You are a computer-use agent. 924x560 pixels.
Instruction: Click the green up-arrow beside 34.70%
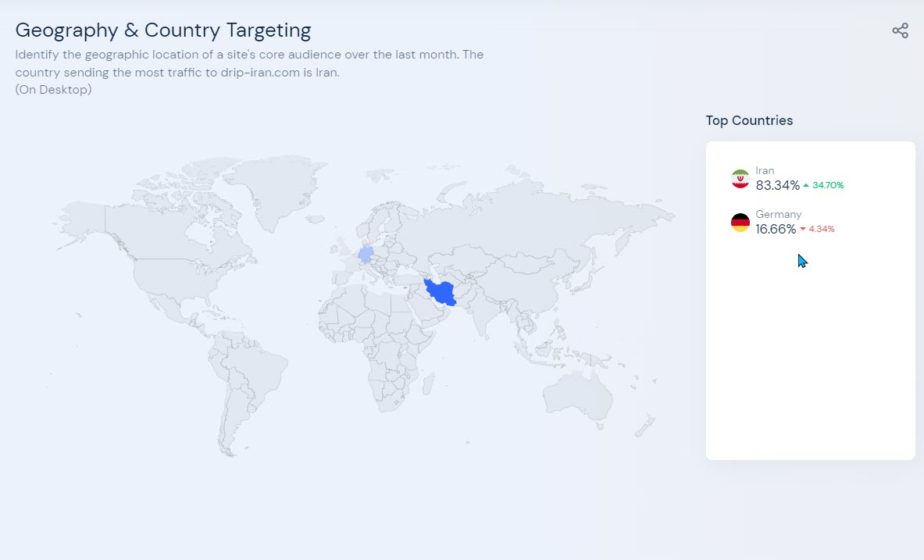click(x=806, y=185)
